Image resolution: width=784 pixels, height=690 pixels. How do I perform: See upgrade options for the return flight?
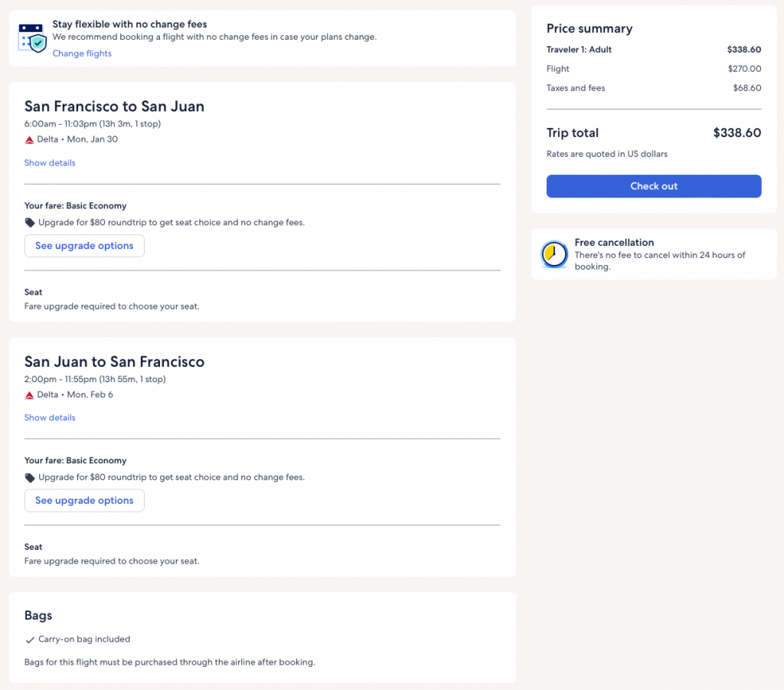(84, 501)
